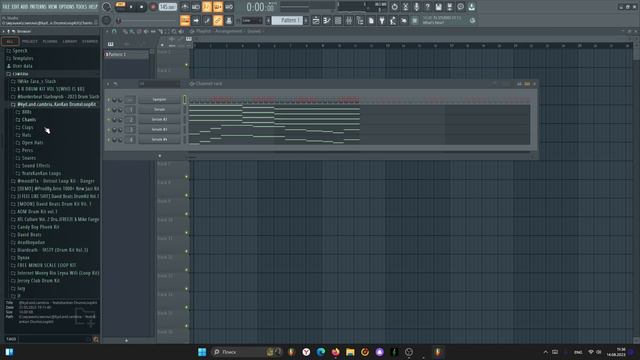Collapse the #kyd.and.cambria KanKan DrumsLoopKit folder
The width and height of the screenshot is (640, 360).
point(56,104)
